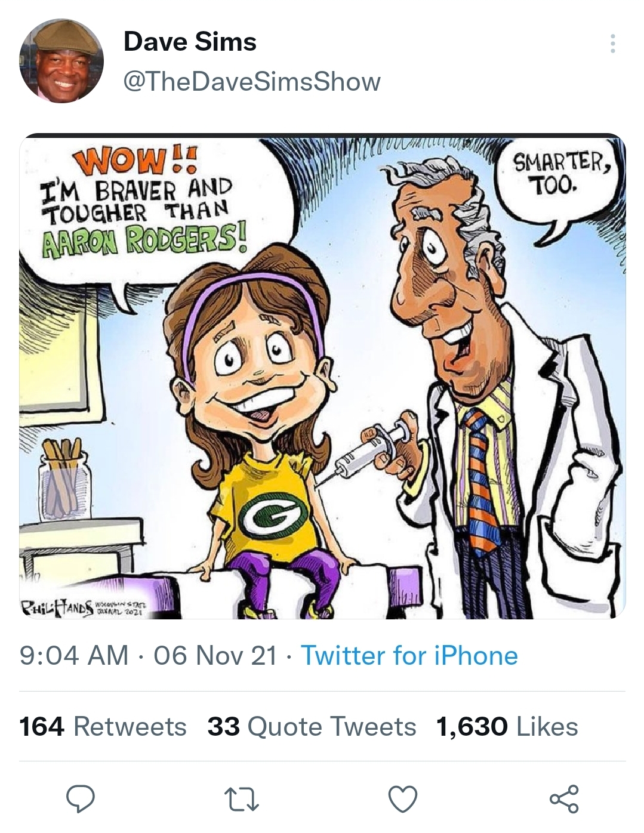644x833 pixels.
Task: Open the three-dot more options menu
Action: coord(612,44)
